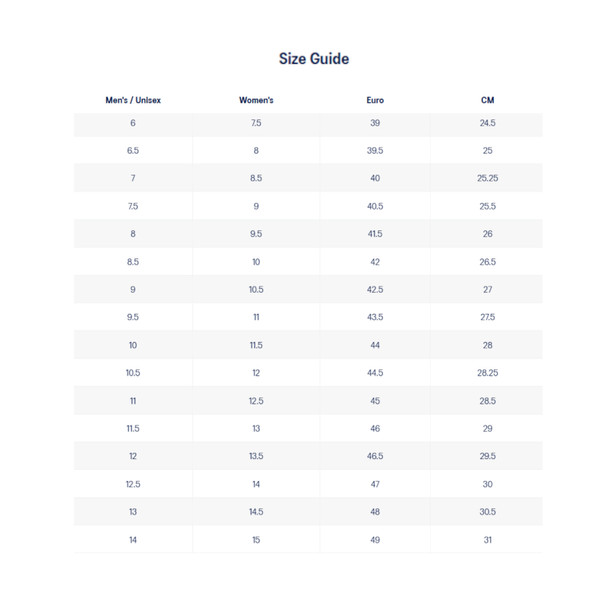Click Euro size 49 in last row

point(375,539)
